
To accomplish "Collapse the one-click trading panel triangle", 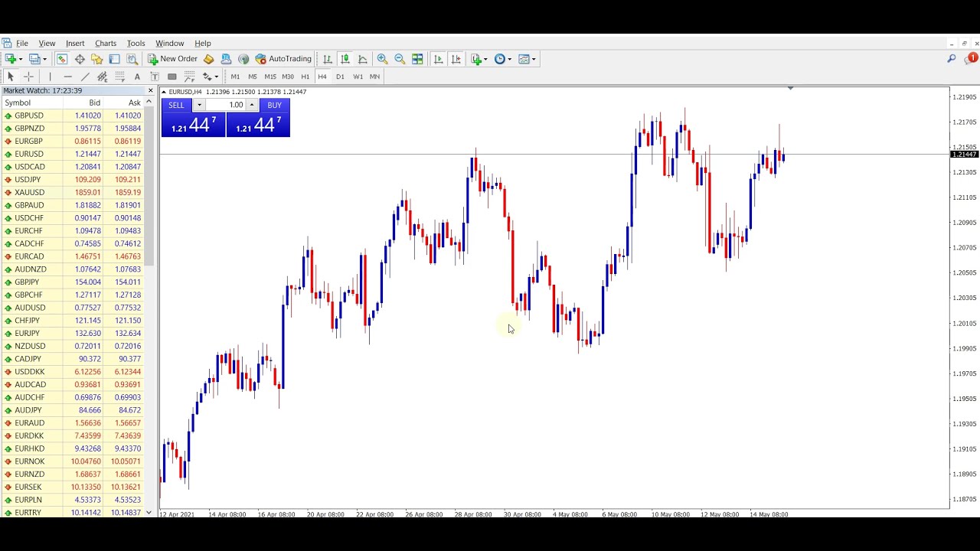I will pyautogui.click(x=164, y=92).
